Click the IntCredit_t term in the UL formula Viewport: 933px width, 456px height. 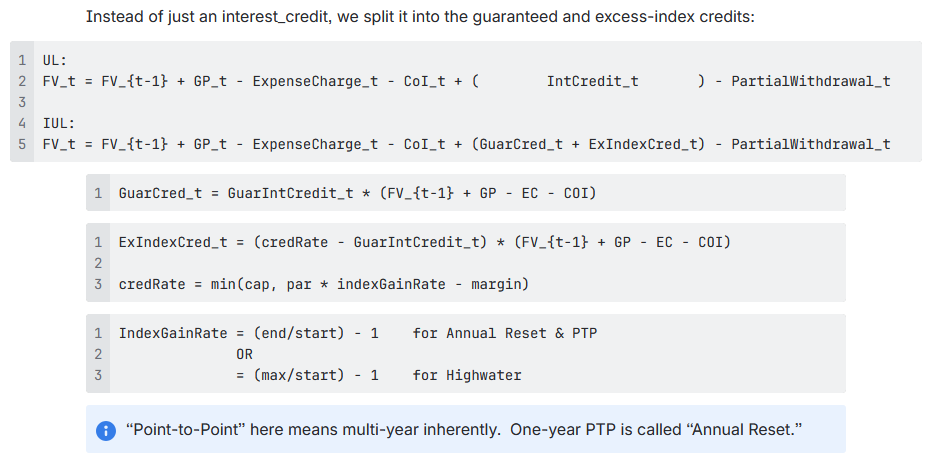click(x=592, y=80)
